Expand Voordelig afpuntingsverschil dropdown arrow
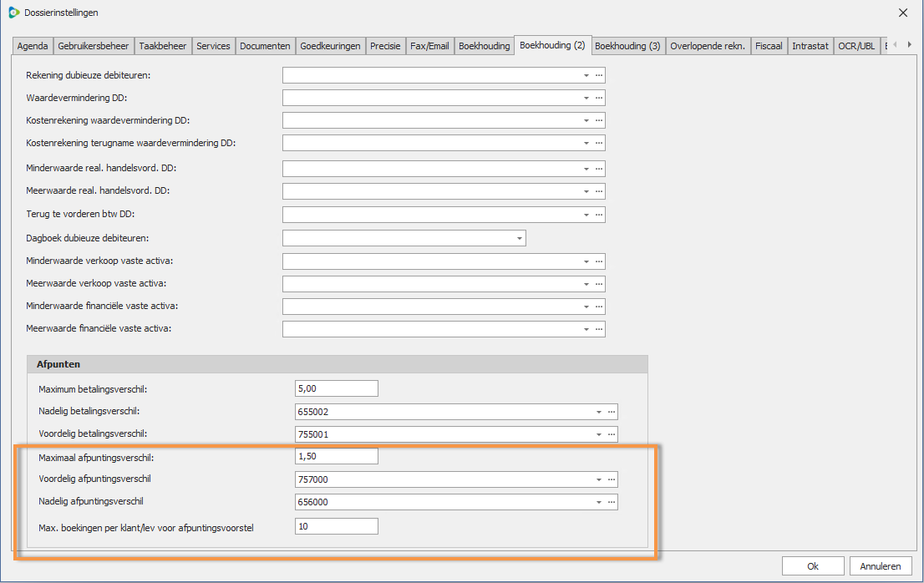Viewport: 924px width, 583px height. (599, 479)
